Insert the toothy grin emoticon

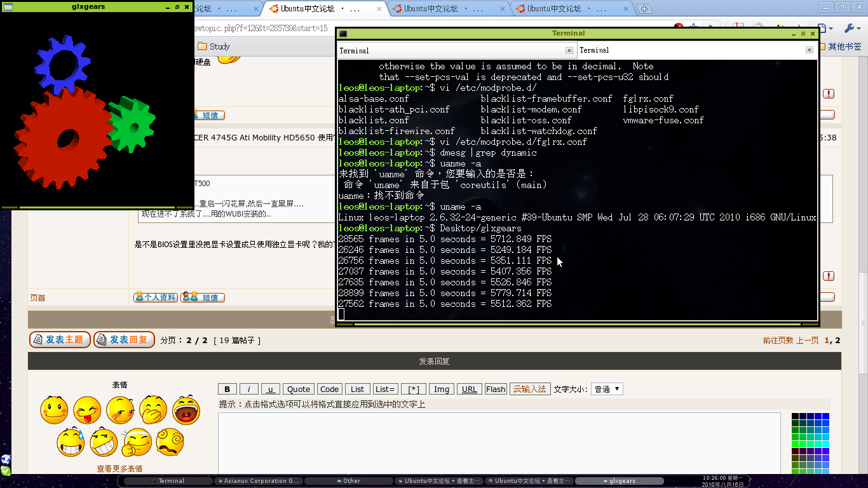click(104, 442)
